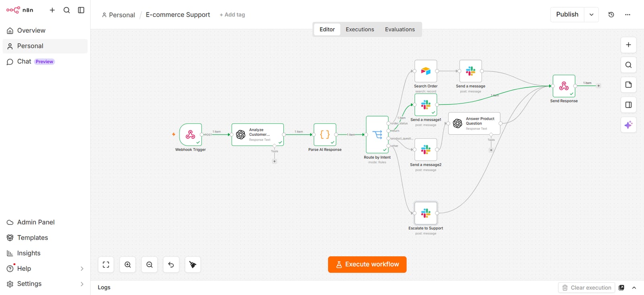Switch to the Executions tab
Image resolution: width=644 pixels, height=295 pixels.
pos(360,29)
